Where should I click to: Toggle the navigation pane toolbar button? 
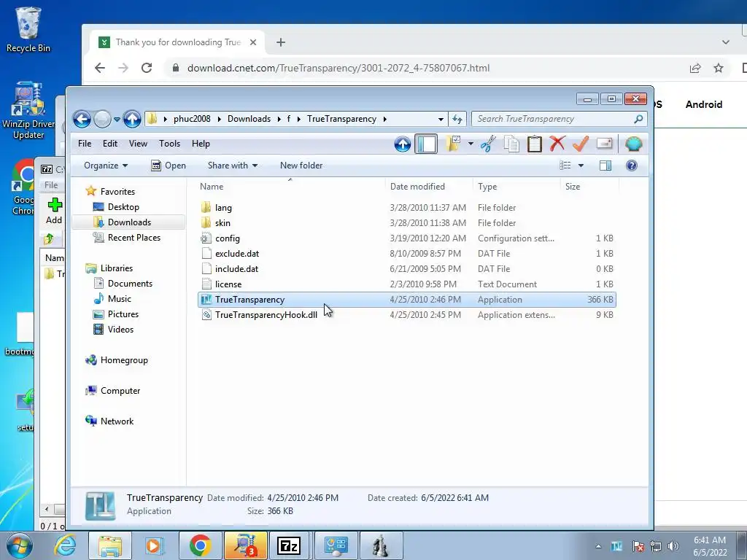coord(426,144)
